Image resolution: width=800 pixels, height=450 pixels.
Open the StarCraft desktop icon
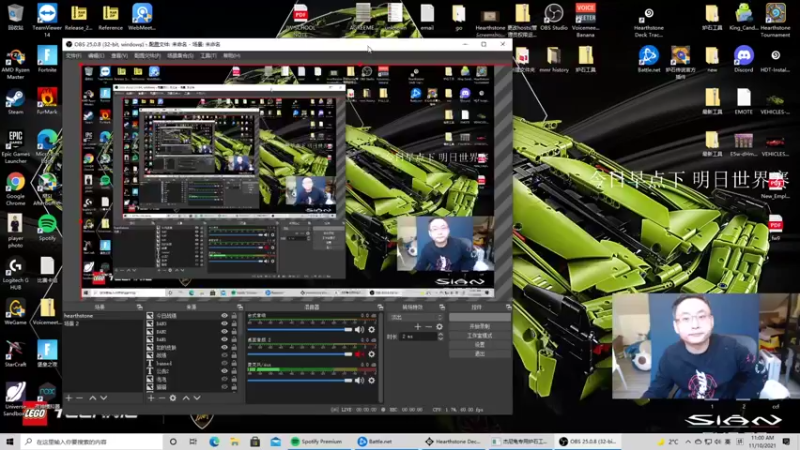(x=15, y=353)
